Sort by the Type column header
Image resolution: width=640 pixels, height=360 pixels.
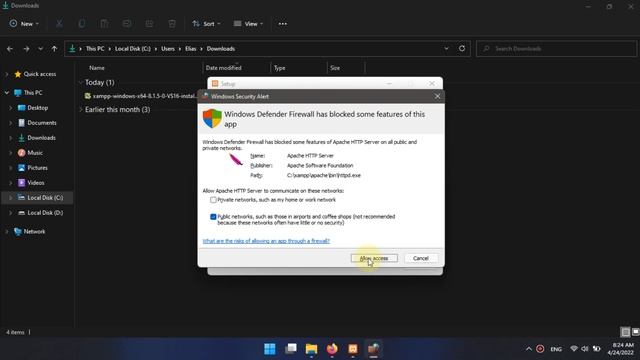pos(280,68)
